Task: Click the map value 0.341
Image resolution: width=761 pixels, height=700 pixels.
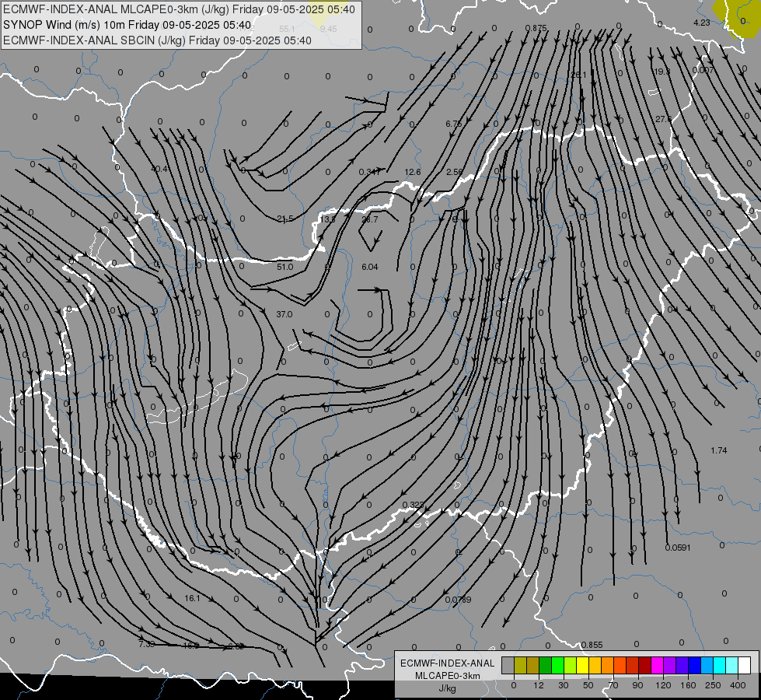Action: click(370, 172)
